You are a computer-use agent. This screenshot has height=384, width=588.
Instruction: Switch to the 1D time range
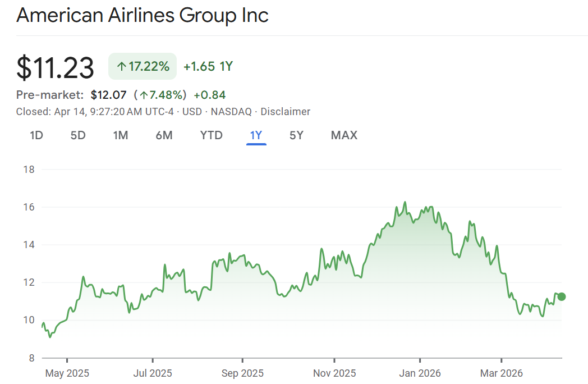pos(36,135)
